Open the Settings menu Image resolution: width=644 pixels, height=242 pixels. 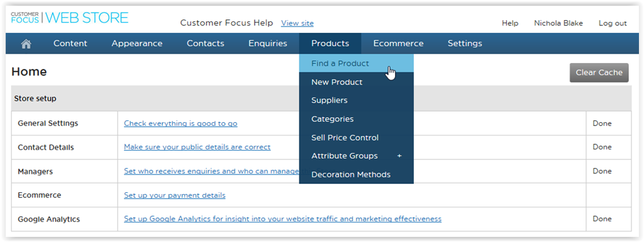pyautogui.click(x=465, y=43)
